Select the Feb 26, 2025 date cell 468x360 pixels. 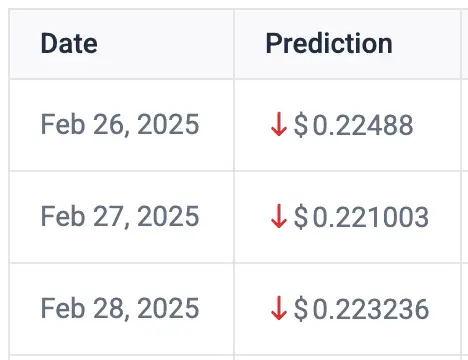tap(120, 124)
